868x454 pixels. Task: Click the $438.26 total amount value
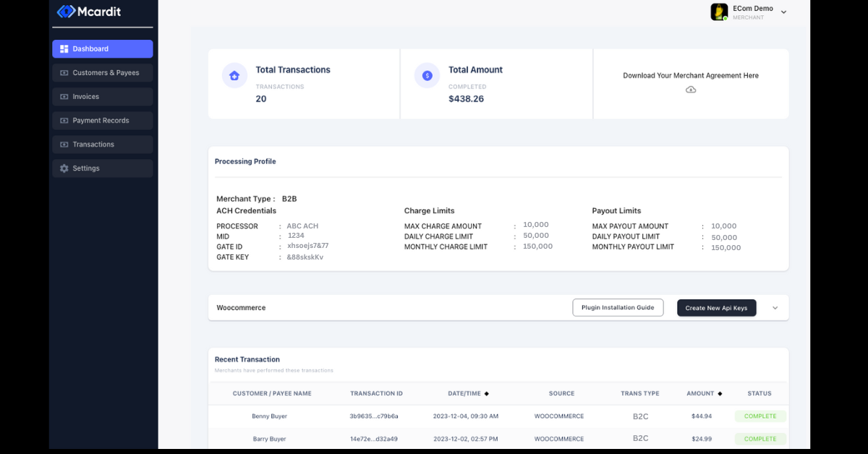pos(466,99)
